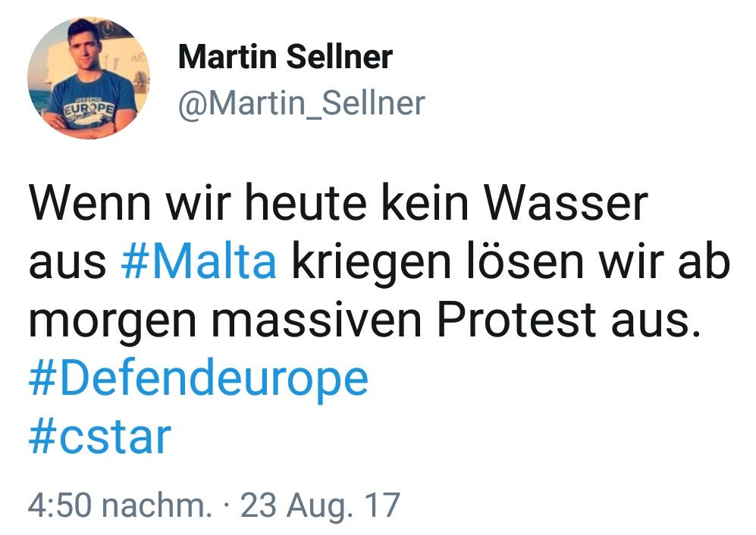Click the word kein before Wasser
Screen dimensions: 756x535
pyautogui.click(x=425, y=203)
